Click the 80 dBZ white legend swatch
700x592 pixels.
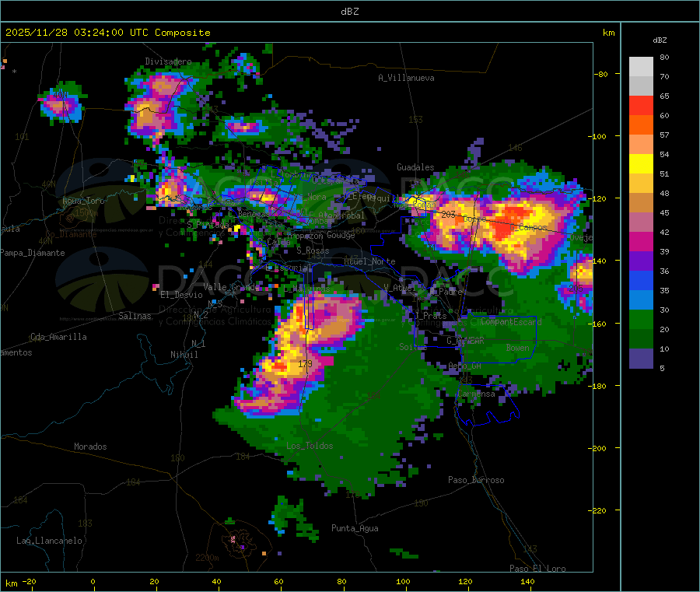point(641,67)
